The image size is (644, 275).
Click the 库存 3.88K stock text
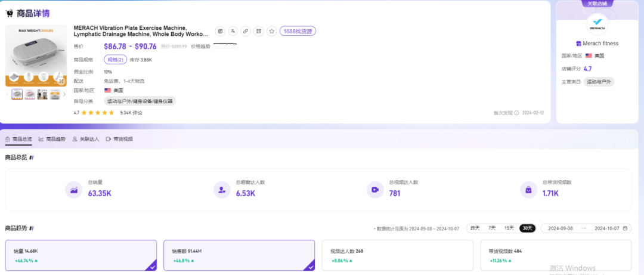[141, 60]
